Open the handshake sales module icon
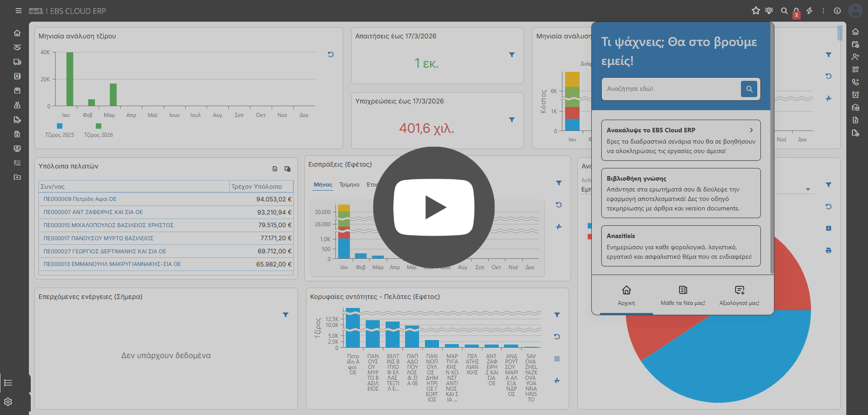This screenshot has height=415, width=868. tap(17, 47)
